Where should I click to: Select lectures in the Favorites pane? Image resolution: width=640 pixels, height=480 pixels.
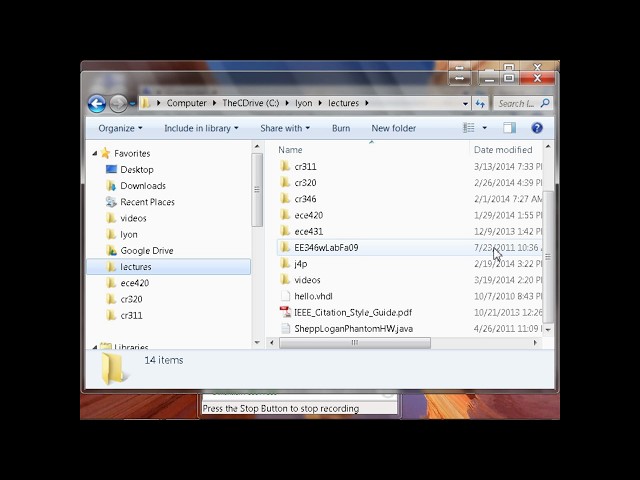pyautogui.click(x=169, y=267)
